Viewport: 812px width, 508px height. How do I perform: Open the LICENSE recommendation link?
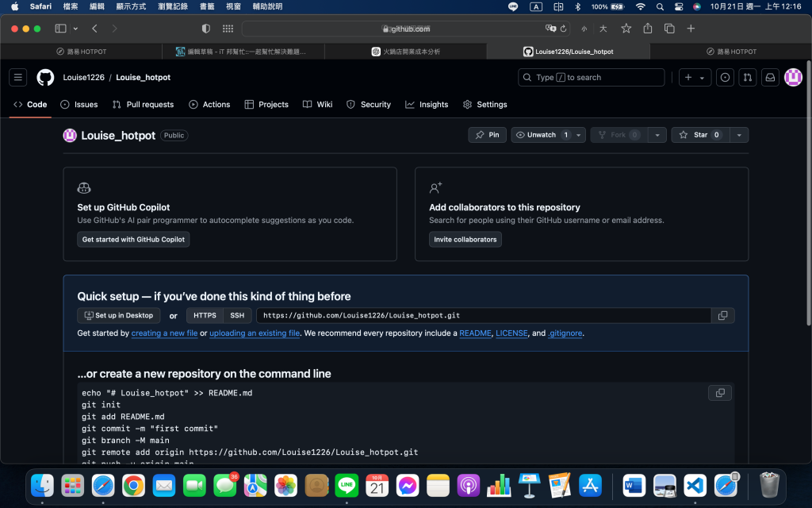pyautogui.click(x=511, y=333)
